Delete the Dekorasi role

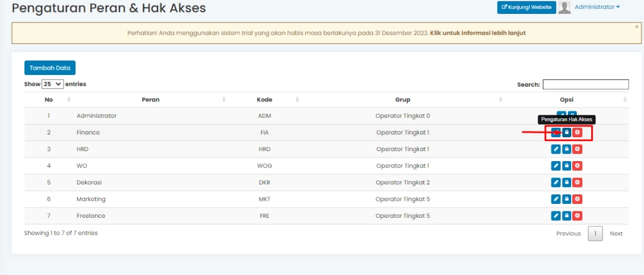click(577, 182)
